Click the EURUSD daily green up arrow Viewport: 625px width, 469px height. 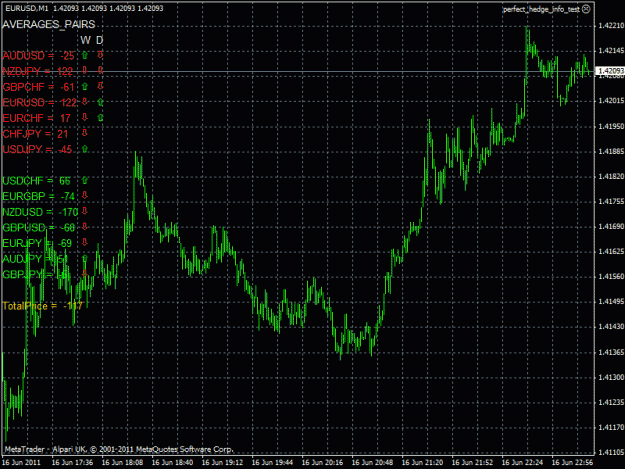click(100, 102)
